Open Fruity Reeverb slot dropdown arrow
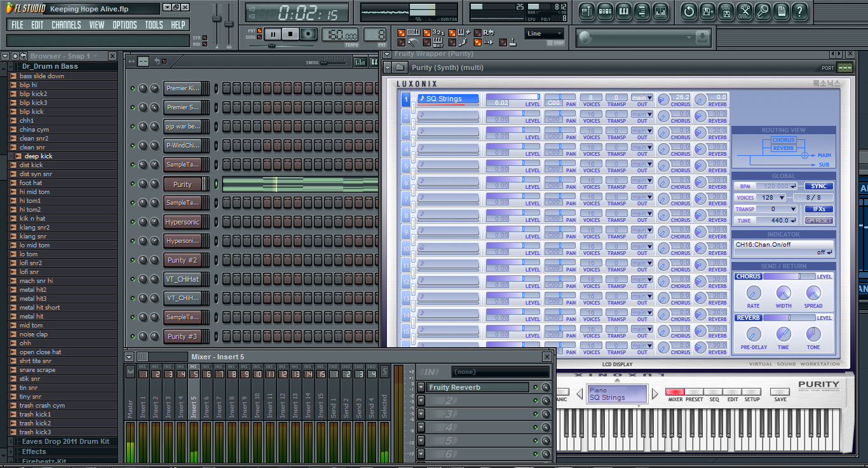The height and width of the screenshot is (468, 868). tap(421, 387)
